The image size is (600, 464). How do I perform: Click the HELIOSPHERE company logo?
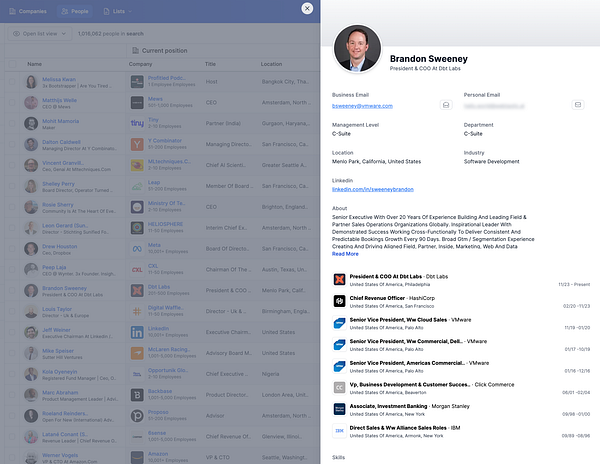(137, 228)
